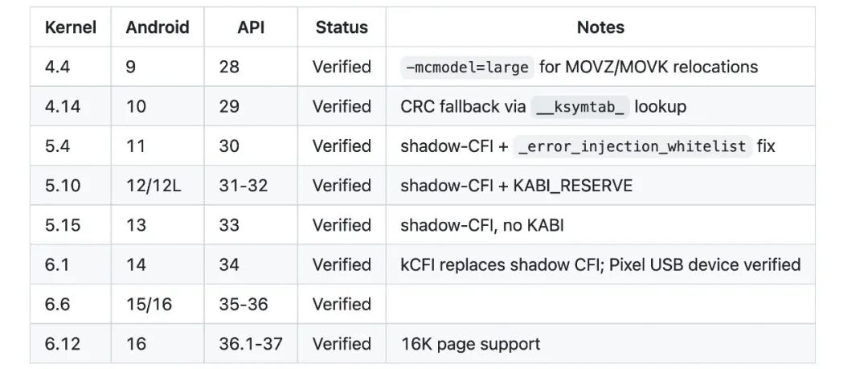Screen dimensions: 868x369
Task: Click the Android column header
Action: point(158,27)
